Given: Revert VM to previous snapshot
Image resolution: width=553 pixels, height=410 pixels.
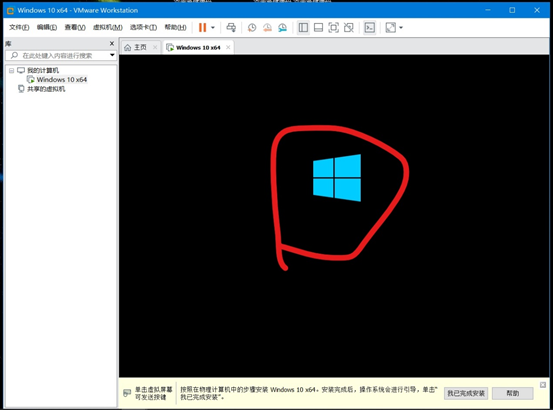Looking at the screenshot, I should (x=267, y=27).
